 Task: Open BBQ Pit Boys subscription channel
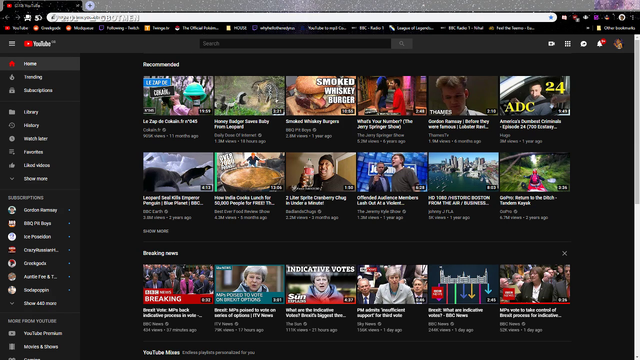pos(40,223)
